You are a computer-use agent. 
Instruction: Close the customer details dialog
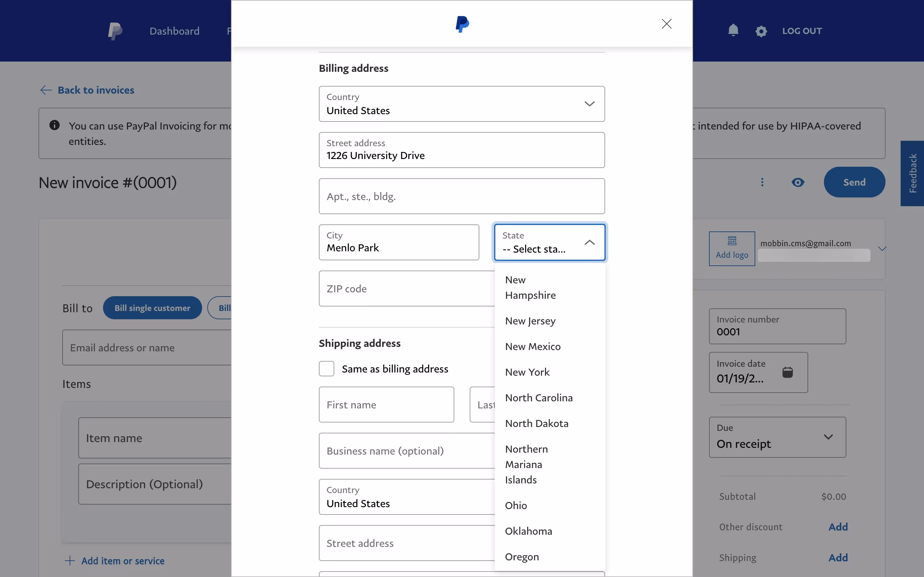click(666, 24)
